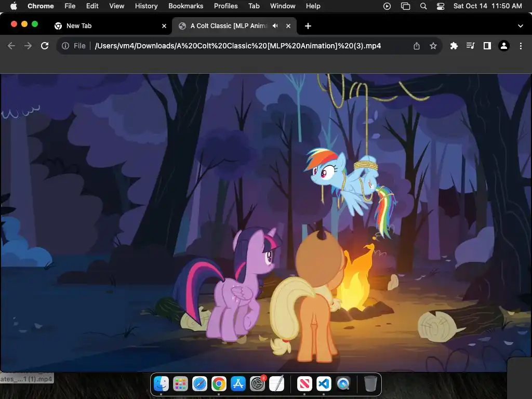Bookmark this tab with star icon
The height and width of the screenshot is (399, 532).
[433, 46]
